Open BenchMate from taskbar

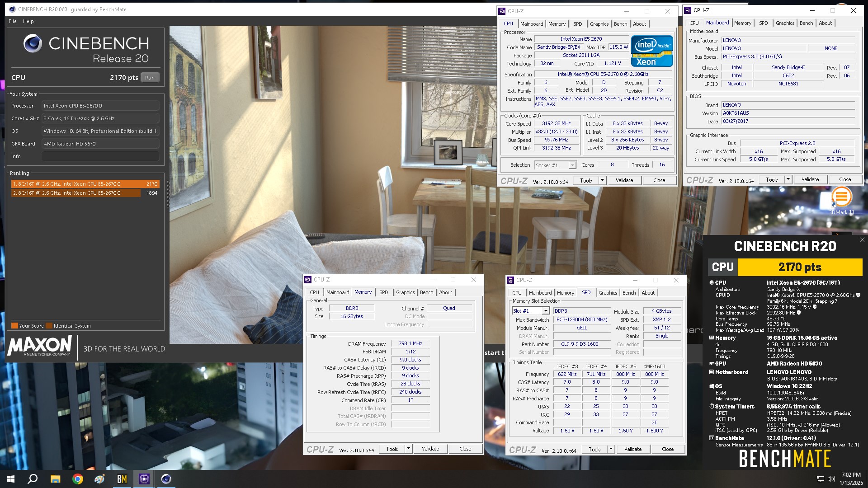[x=122, y=479]
